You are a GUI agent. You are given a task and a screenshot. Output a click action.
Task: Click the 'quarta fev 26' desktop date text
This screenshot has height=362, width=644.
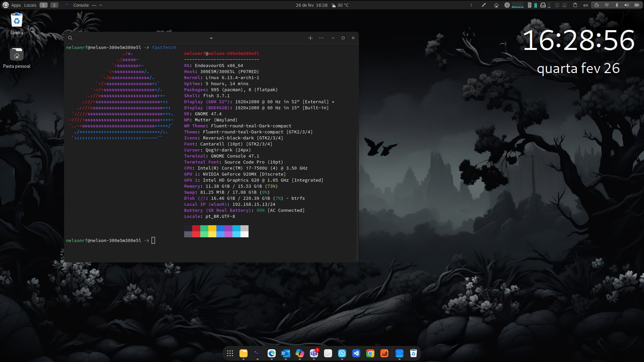tap(578, 68)
